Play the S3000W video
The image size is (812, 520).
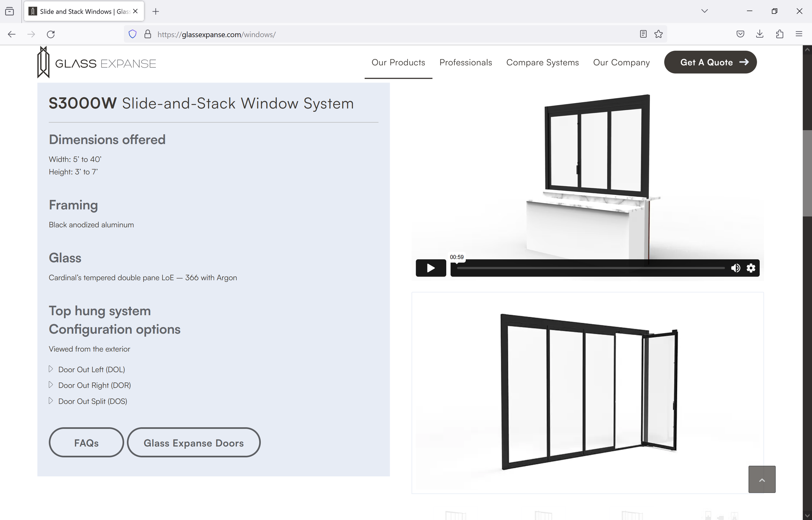(x=431, y=268)
